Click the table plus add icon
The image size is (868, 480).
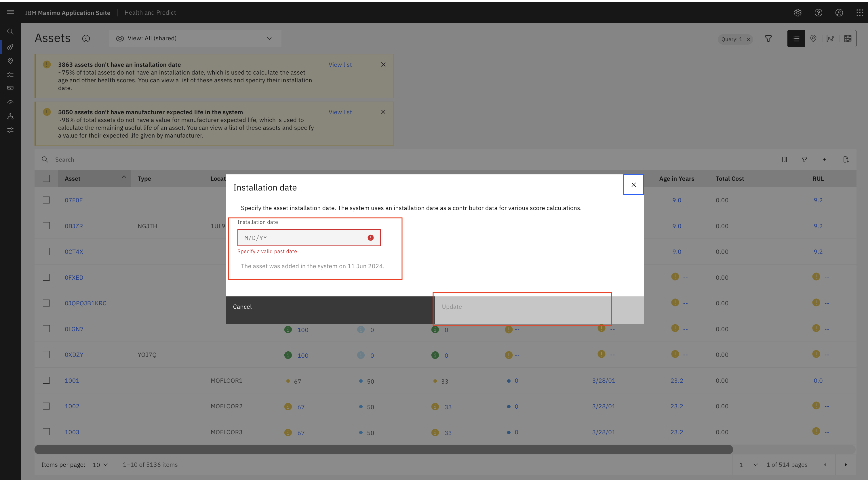(824, 160)
